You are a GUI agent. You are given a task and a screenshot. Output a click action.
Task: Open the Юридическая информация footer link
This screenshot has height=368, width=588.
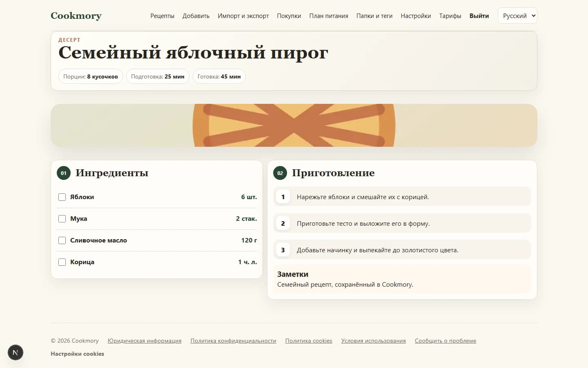(x=145, y=341)
